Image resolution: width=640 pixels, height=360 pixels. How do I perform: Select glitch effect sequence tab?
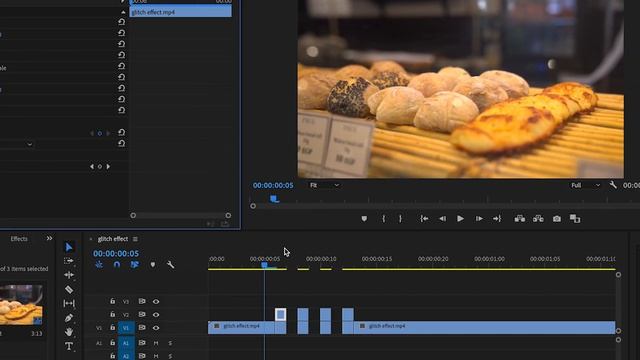[113, 239]
